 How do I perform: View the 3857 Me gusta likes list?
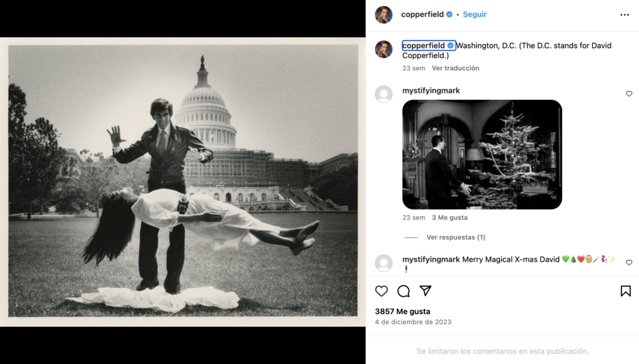pyautogui.click(x=402, y=311)
